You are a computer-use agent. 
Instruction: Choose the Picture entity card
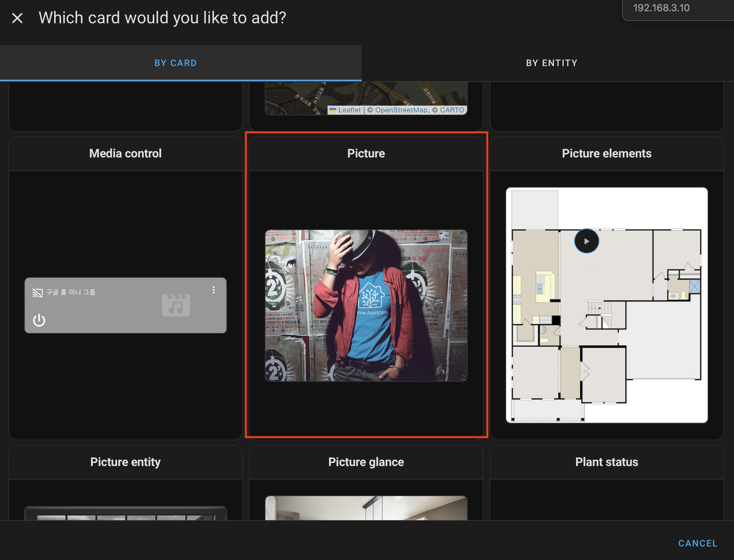click(125, 462)
